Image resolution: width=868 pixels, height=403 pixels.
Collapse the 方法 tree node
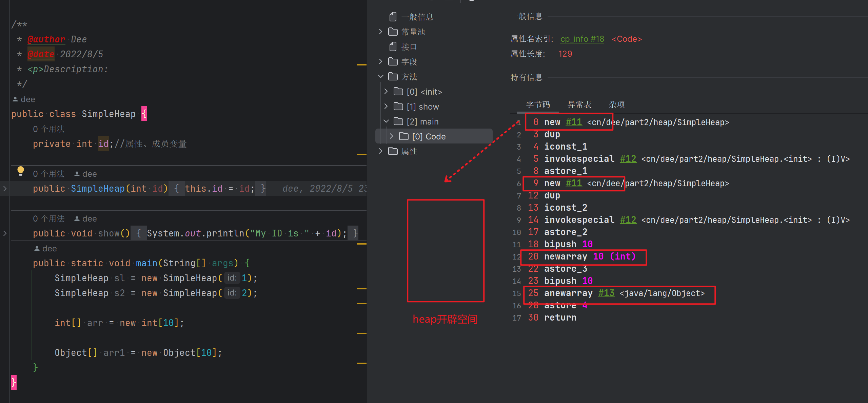tap(380, 76)
